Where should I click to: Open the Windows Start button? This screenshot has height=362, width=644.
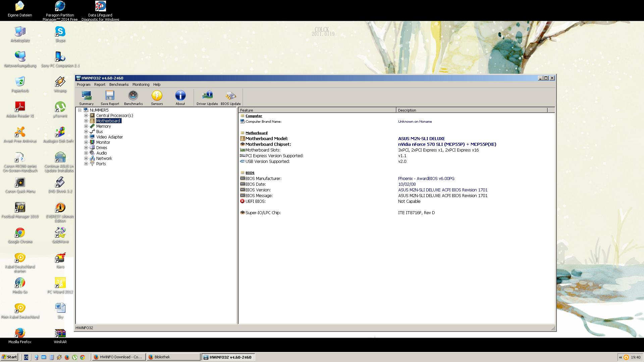[x=9, y=357]
